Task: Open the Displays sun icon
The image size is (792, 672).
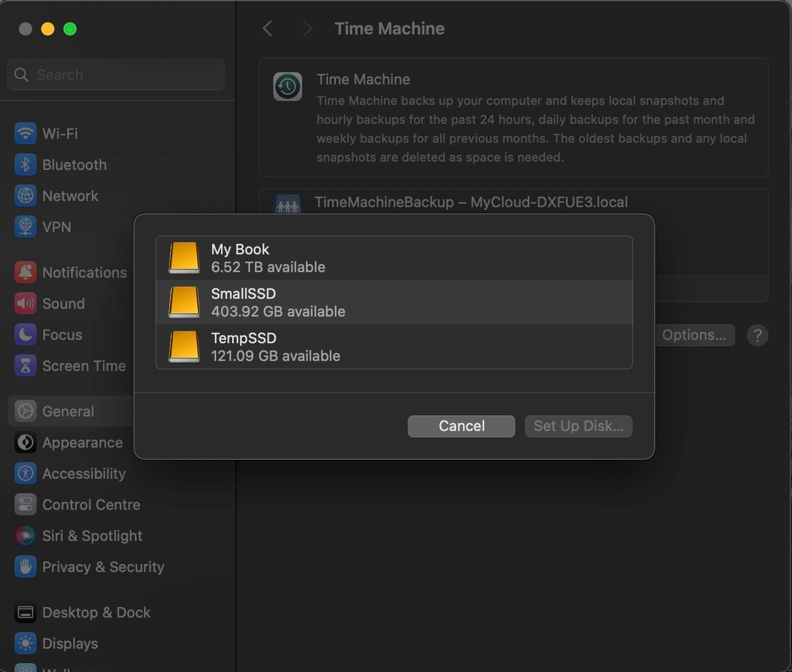Action: (x=25, y=643)
